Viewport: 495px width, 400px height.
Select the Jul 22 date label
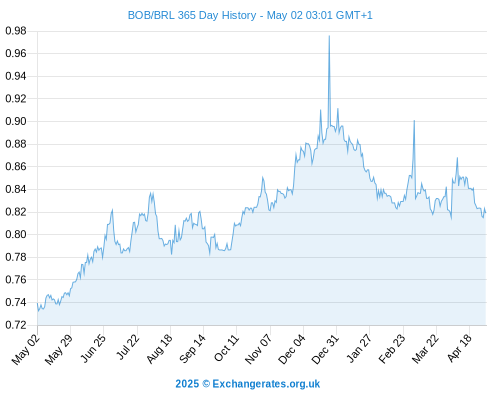pyautogui.click(x=127, y=347)
